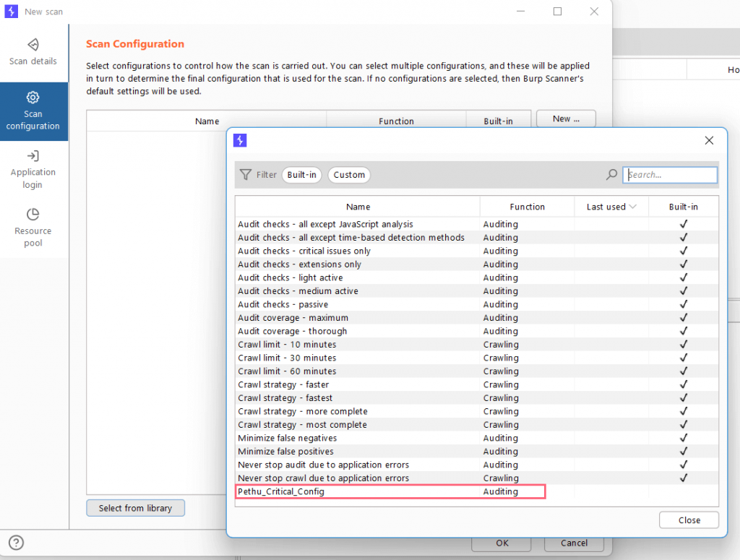Click the Resource pool pie icon

33,214
